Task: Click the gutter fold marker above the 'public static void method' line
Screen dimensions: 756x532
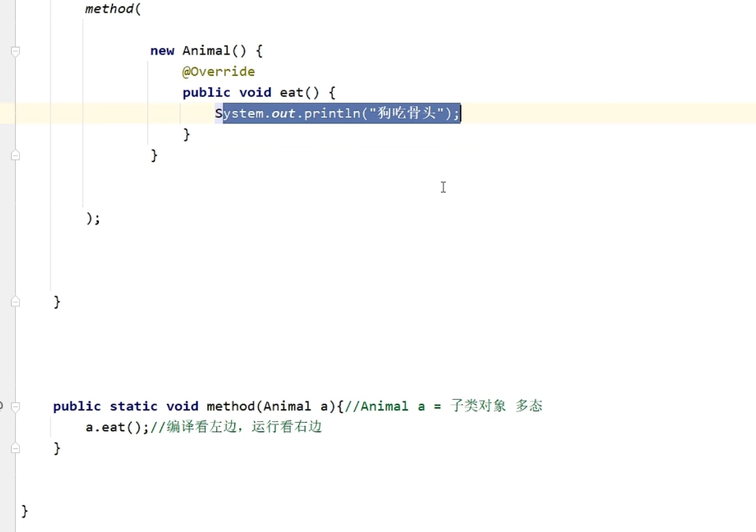Action: pyautogui.click(x=15, y=302)
